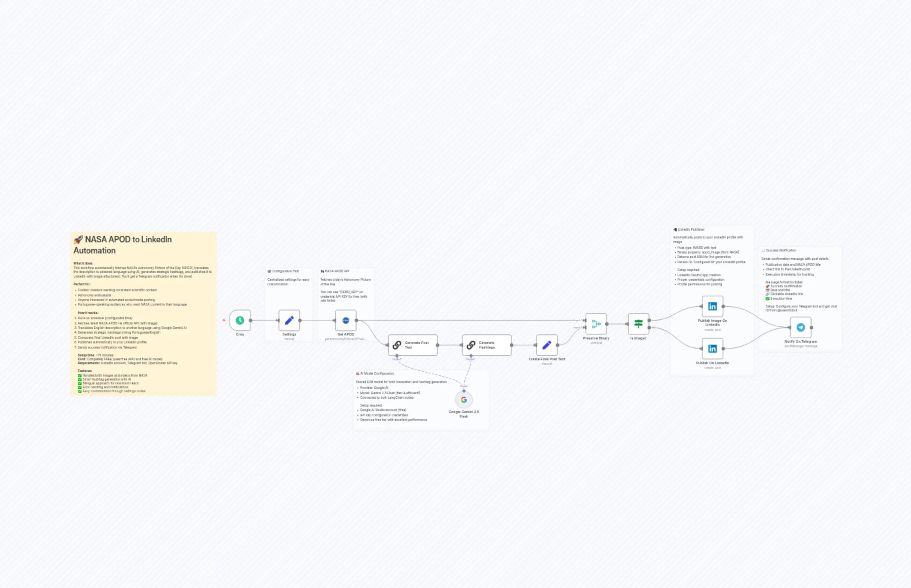Open the Notify On Telegram node
This screenshot has height=588, width=911.
pyautogui.click(x=800, y=327)
